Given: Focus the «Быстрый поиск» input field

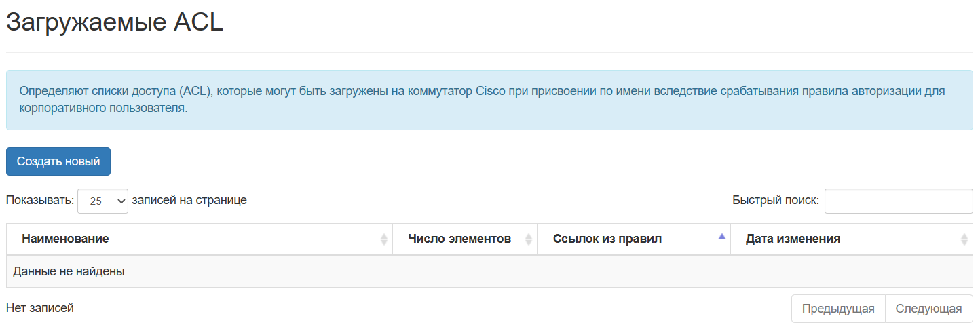Looking at the screenshot, I should (899, 201).
